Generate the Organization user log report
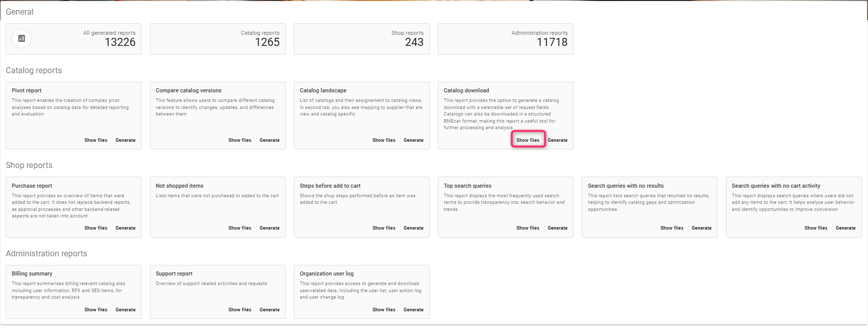 click(413, 310)
